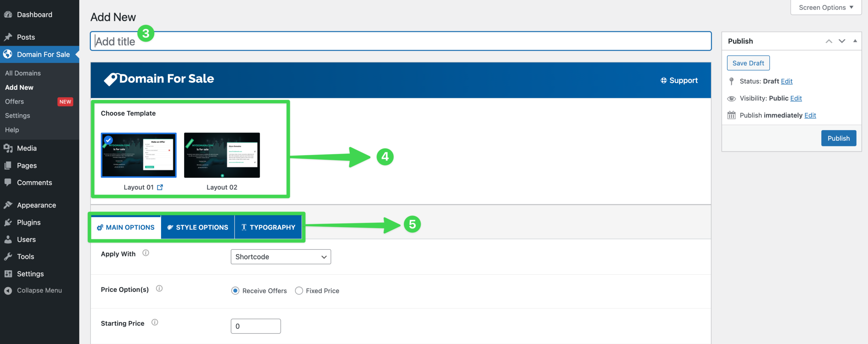Click Collapse Menu text
Screen dimensions: 868x344
pyautogui.click(x=39, y=290)
